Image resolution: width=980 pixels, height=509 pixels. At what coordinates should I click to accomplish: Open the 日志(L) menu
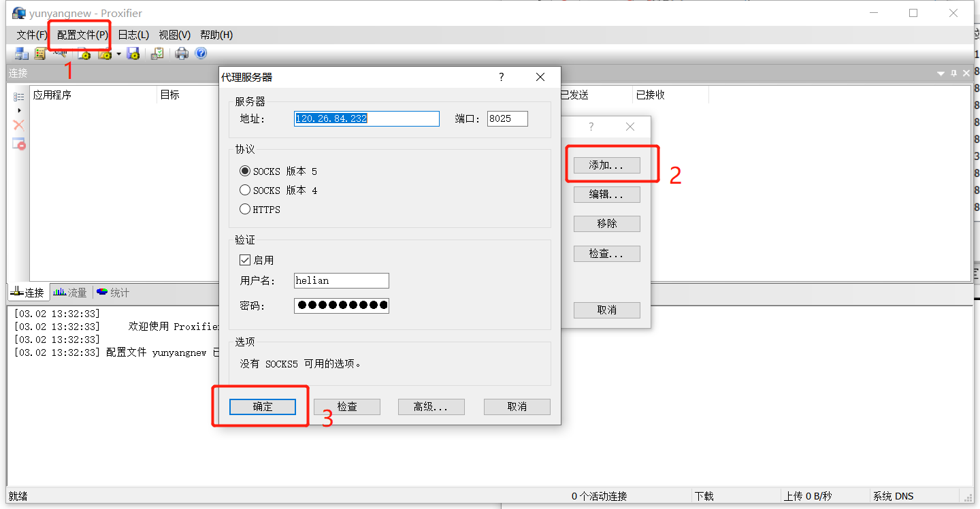133,35
